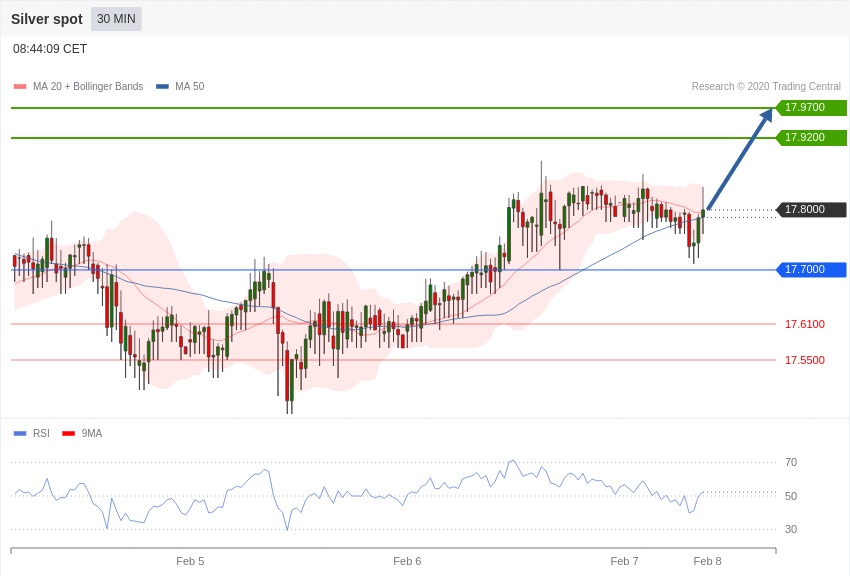Viewport: 850px width, 576px height.
Task: Click the RSI 70 level axis label
Action: tap(791, 462)
